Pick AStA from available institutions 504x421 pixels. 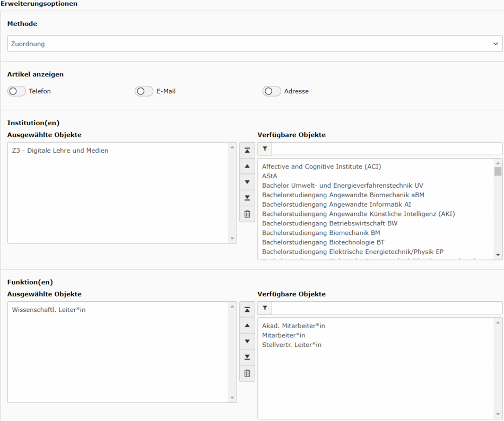[x=270, y=176]
